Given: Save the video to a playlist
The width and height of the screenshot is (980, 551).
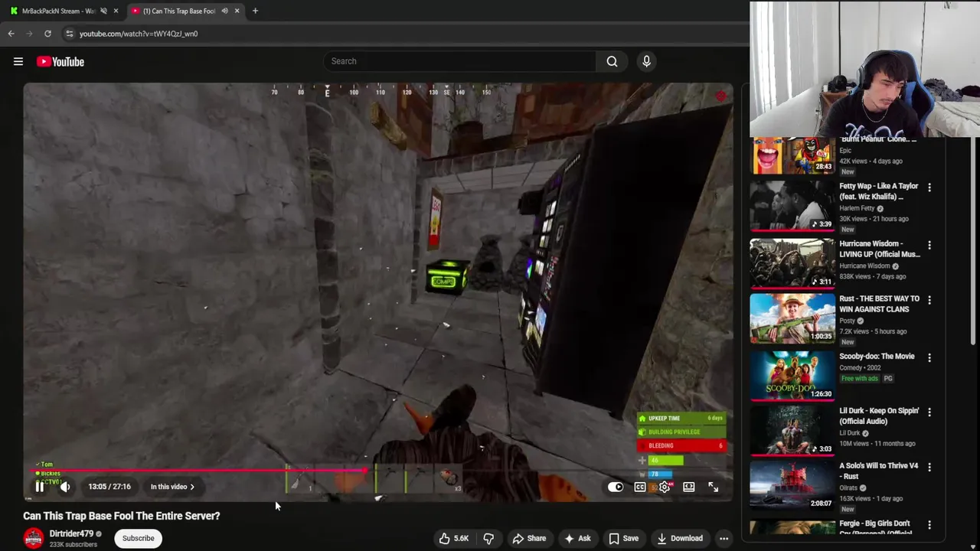Looking at the screenshot, I should pyautogui.click(x=623, y=538).
